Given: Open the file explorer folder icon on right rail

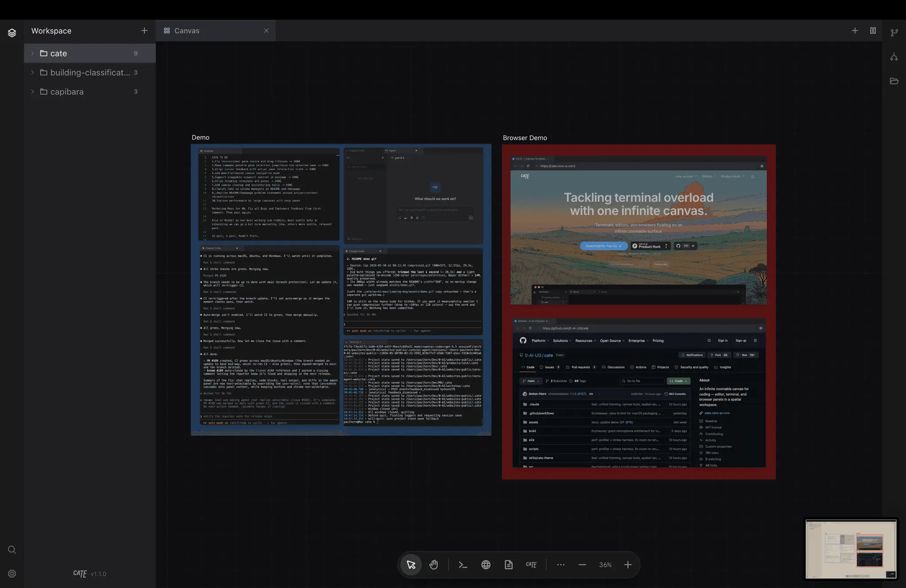Looking at the screenshot, I should (894, 81).
